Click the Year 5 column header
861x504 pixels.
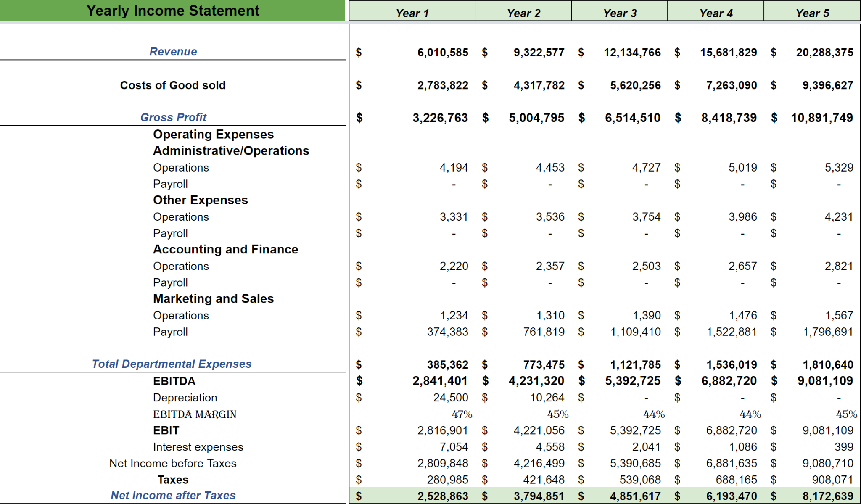812,11
